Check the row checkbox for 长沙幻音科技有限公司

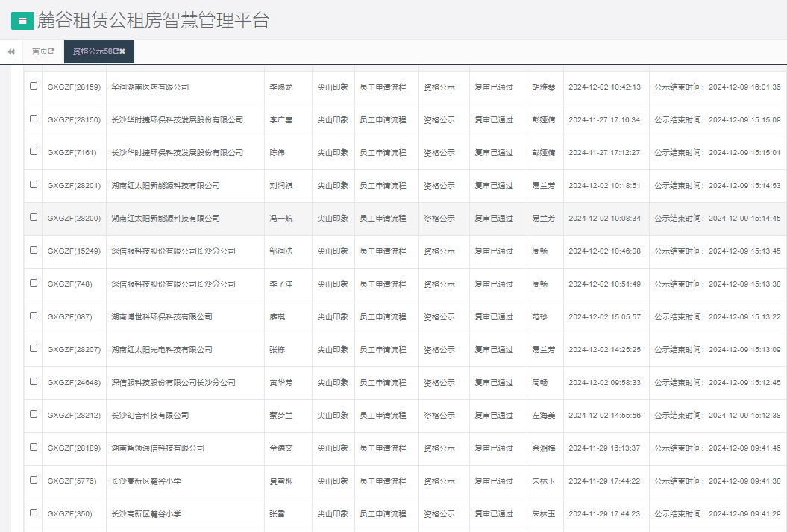tap(32, 415)
